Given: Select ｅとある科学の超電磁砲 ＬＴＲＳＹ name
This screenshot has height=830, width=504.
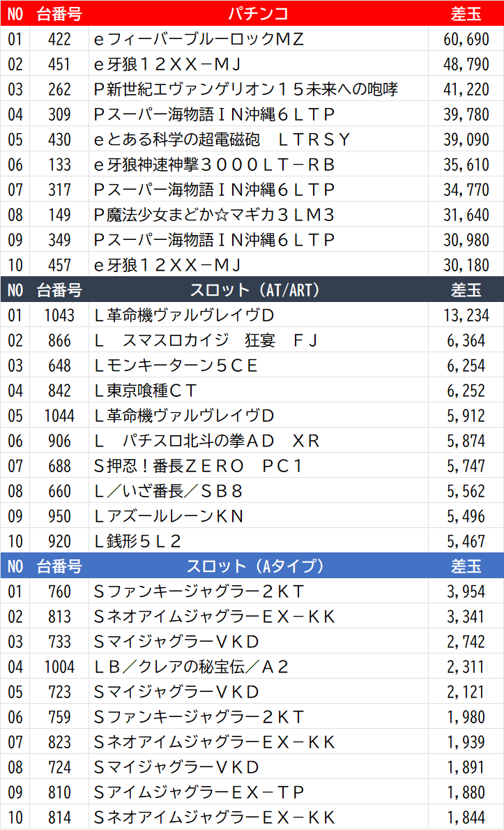Looking at the screenshot, I should (x=222, y=139).
